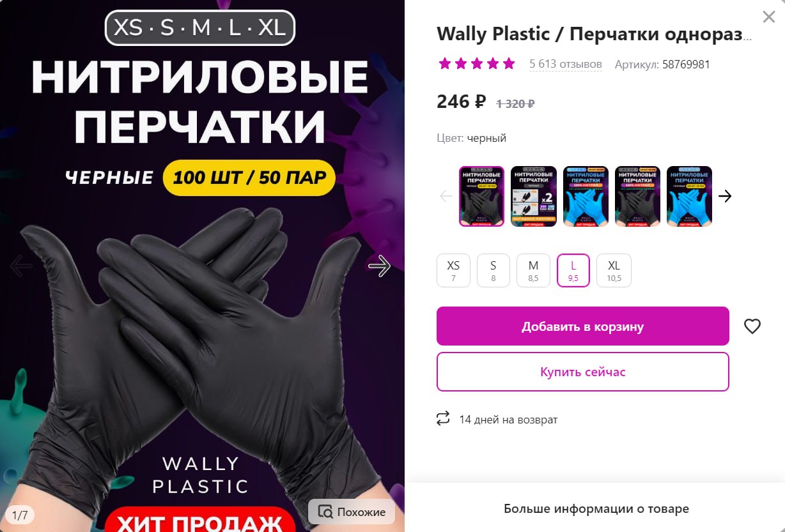The width and height of the screenshot is (785, 532).
Task: Click 'Купить сейчас' button
Action: (583, 372)
